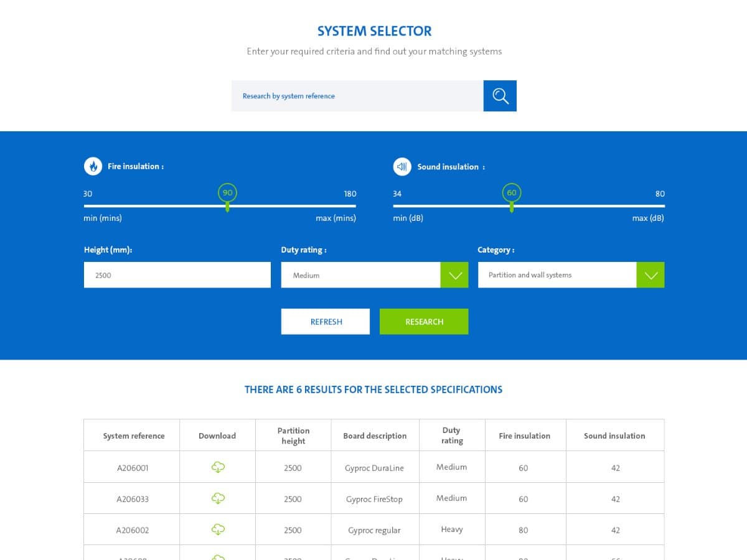Click fire insulation value 80 cell
Image resolution: width=747 pixels, height=560 pixels.
525,530
